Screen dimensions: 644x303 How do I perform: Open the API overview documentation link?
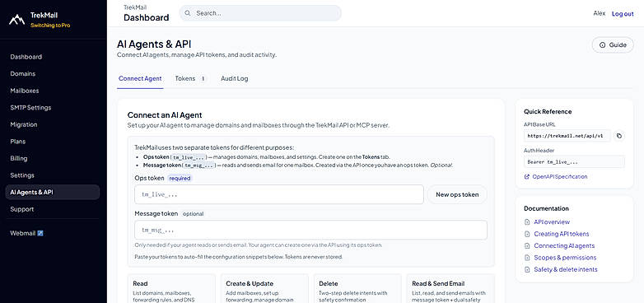pos(552,222)
